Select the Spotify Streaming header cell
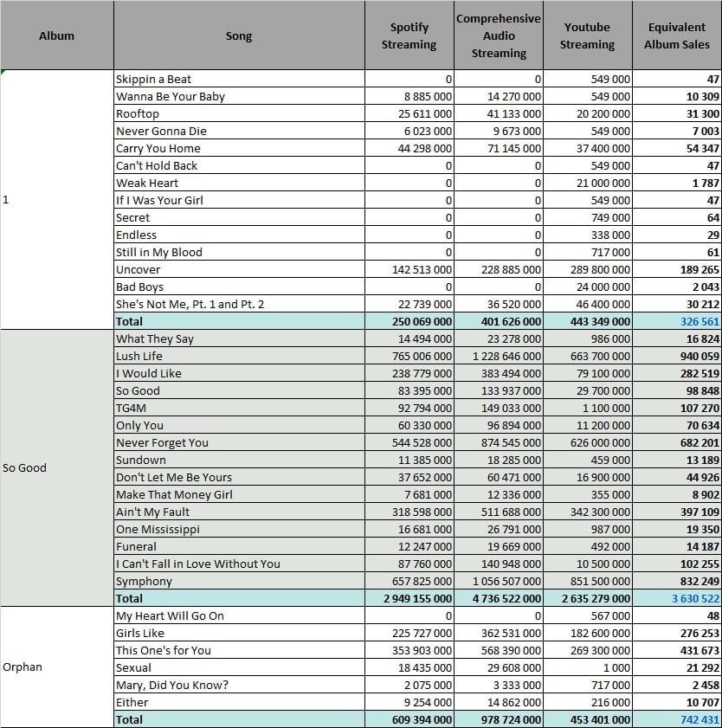 (409, 35)
